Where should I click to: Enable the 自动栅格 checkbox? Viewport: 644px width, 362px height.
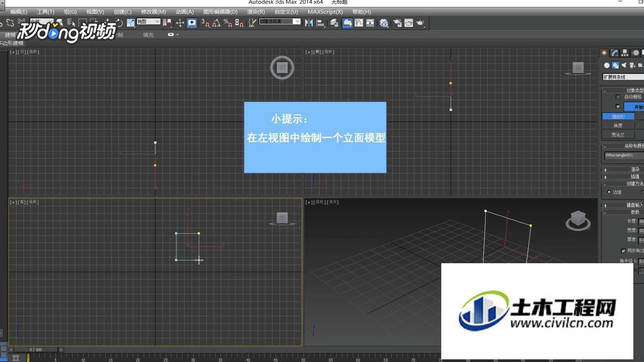pyautogui.click(x=618, y=97)
